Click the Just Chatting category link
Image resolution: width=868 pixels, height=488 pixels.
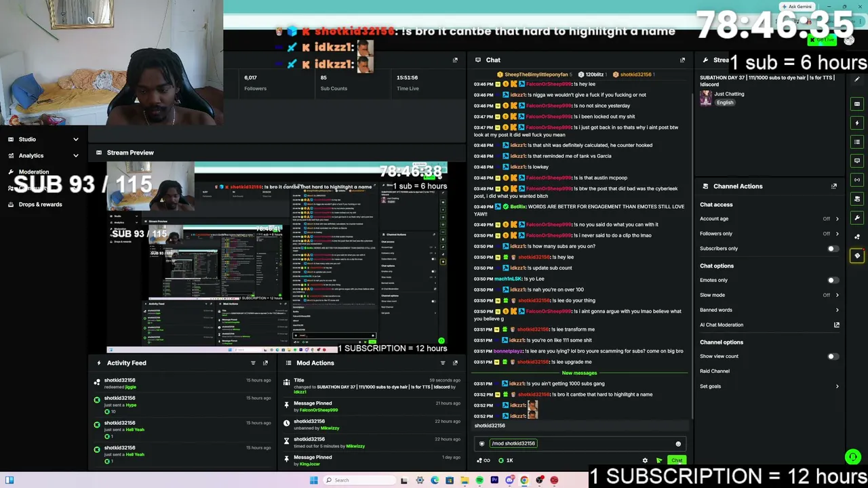(x=729, y=94)
